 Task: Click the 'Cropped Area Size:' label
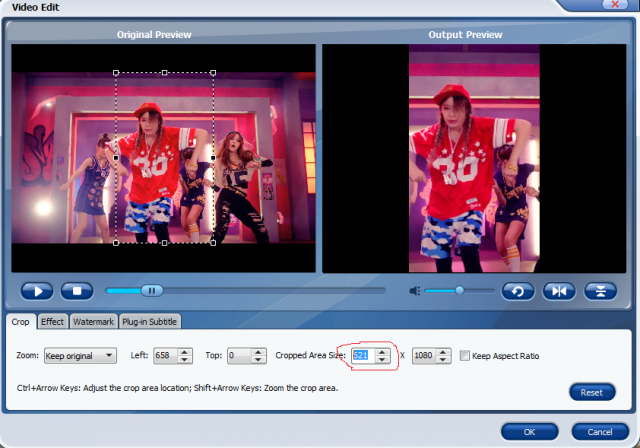tap(311, 355)
